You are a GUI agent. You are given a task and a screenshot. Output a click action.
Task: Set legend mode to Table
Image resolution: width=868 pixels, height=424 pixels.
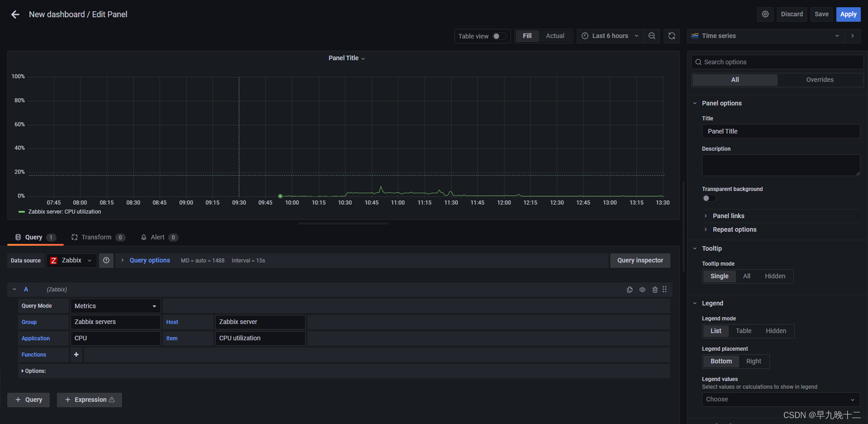tap(744, 331)
